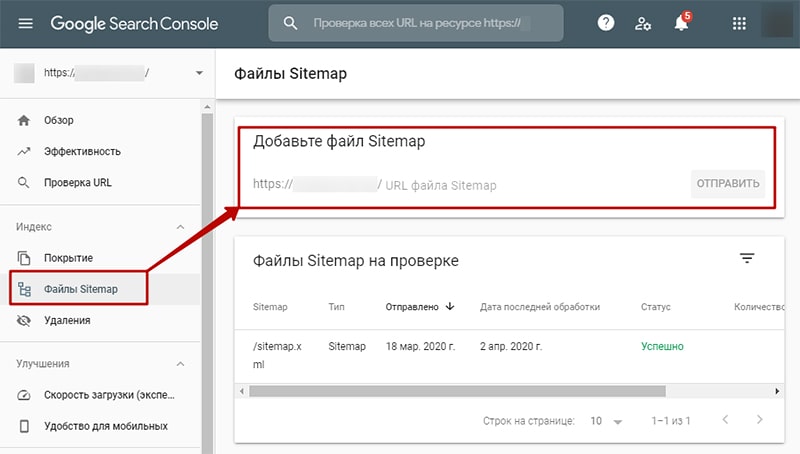Screen dimensions: 800x454
Task: Click the ОТПРАВИТЬ button
Action: (x=728, y=184)
